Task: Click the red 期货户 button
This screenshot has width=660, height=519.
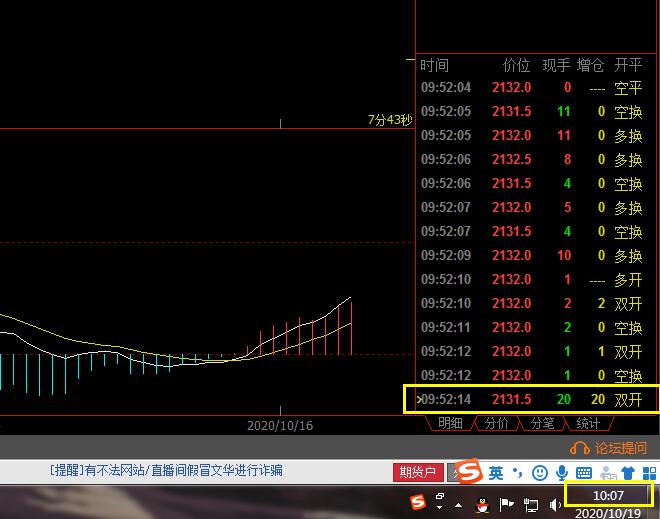Action: coord(418,472)
